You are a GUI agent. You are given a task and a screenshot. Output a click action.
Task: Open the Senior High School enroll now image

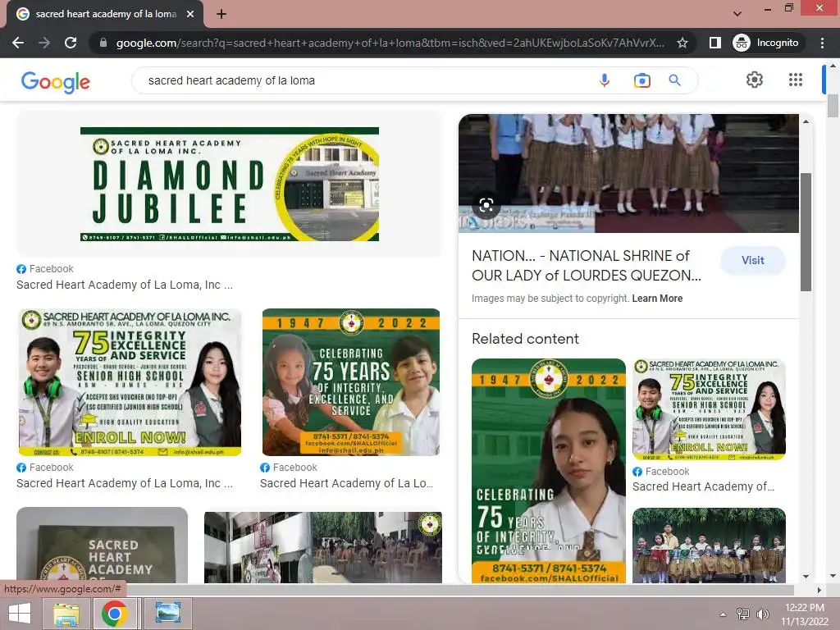[130, 382]
